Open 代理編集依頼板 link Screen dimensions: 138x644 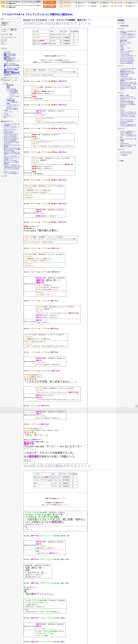tap(11, 101)
